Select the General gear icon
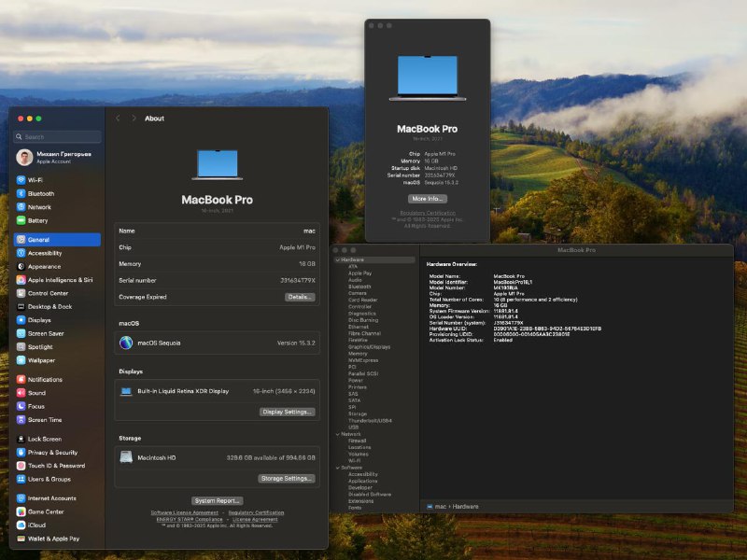Screen dimensions: 747x560 [21, 240]
